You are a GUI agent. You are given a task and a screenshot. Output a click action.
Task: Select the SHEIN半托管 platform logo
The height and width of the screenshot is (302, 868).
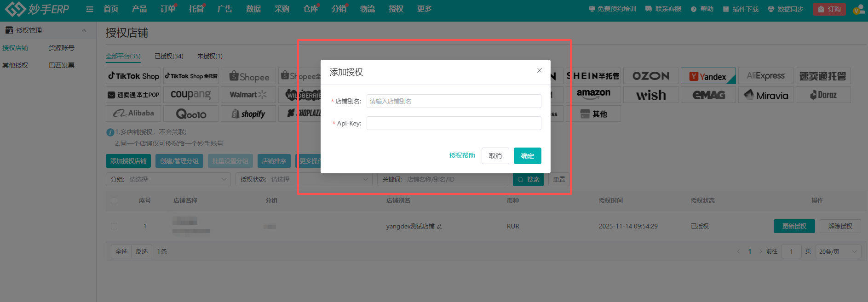[x=593, y=76]
